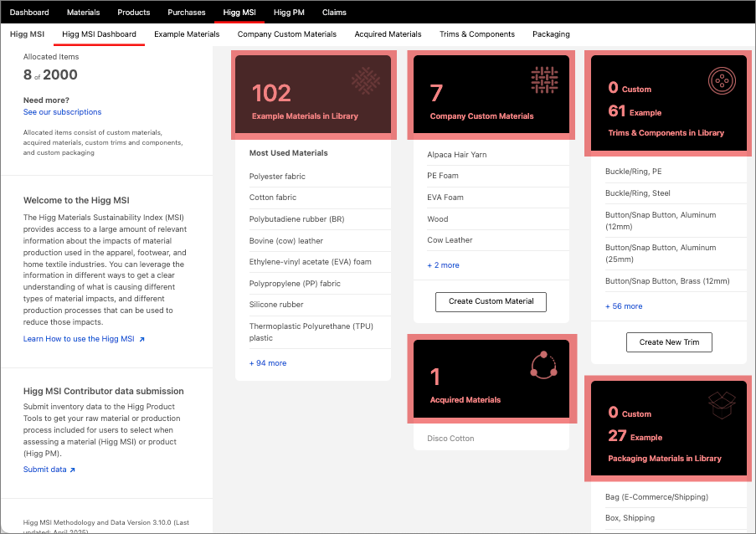Open the Materials top menu

coord(84,12)
